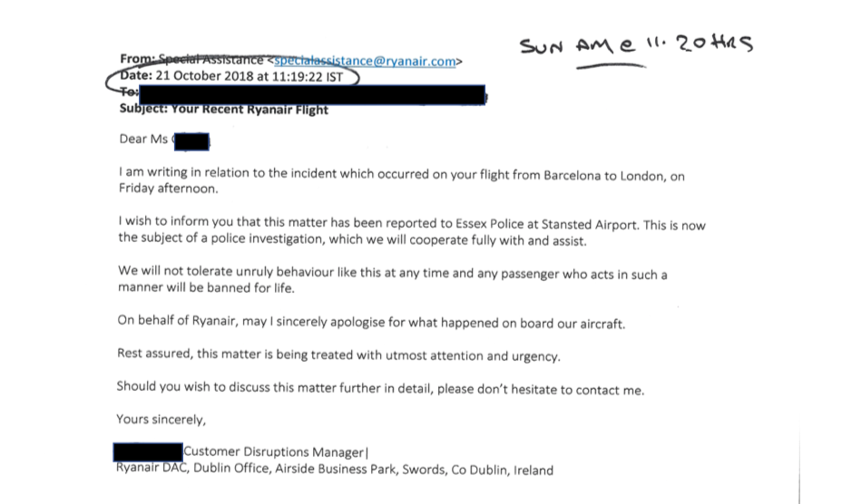The height and width of the screenshot is (504, 861).
Task: Open the specialassistance@ryanair.com email link
Action: coord(365,61)
